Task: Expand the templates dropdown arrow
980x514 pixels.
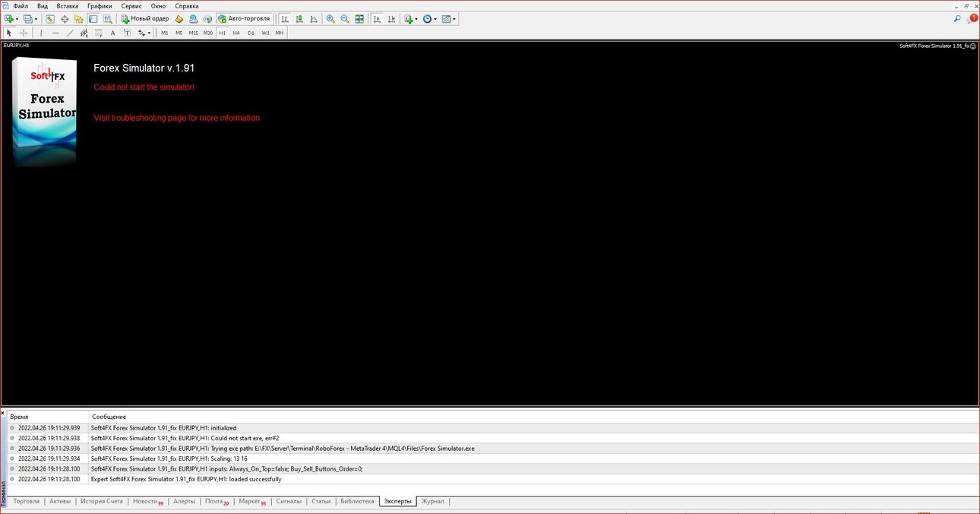Action: point(454,19)
